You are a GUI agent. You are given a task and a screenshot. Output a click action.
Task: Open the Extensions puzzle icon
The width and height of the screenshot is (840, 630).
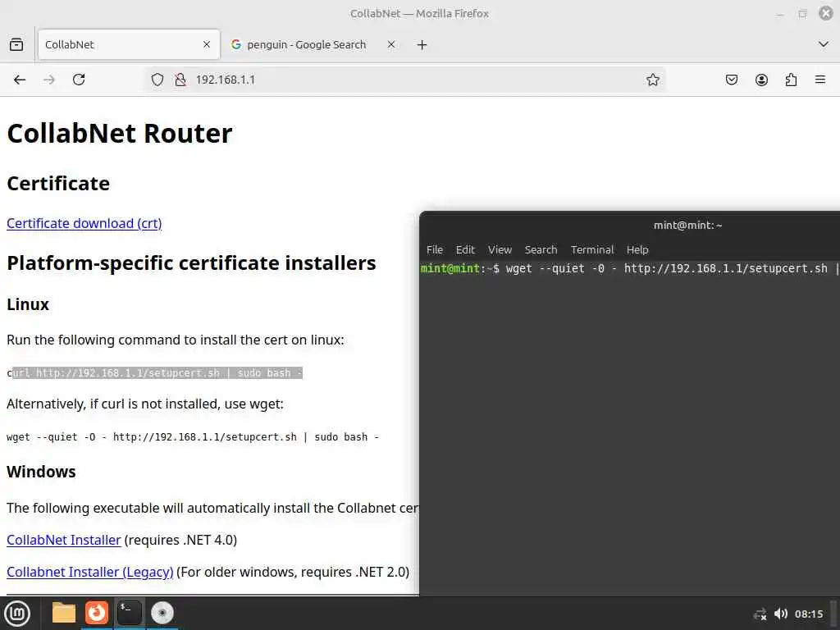click(791, 80)
